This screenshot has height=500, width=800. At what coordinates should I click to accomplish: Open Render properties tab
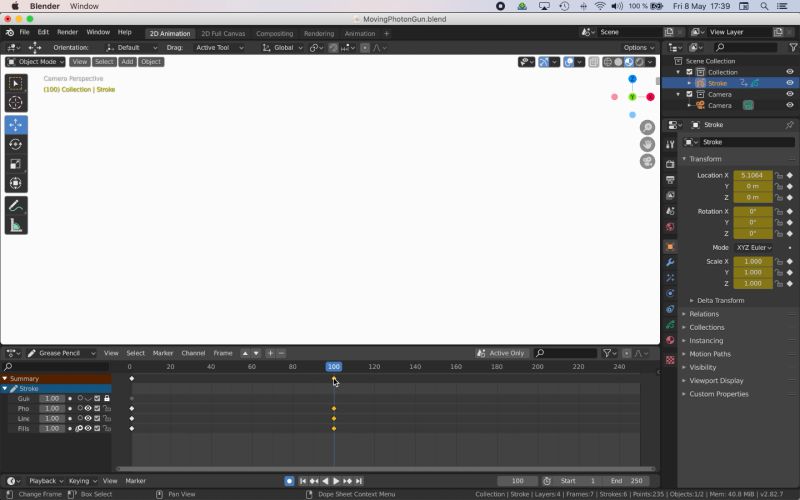670,164
